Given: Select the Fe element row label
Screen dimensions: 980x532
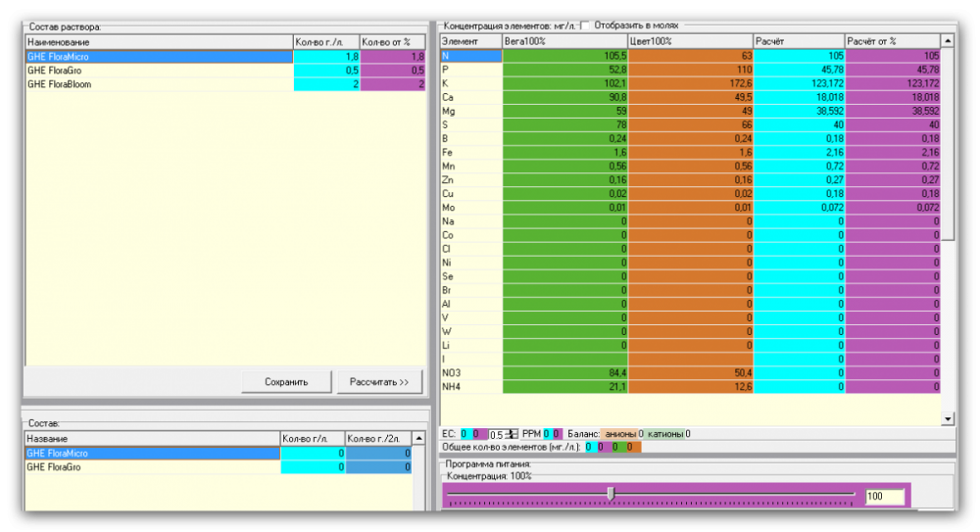Looking at the screenshot, I should pyautogui.click(x=471, y=152).
